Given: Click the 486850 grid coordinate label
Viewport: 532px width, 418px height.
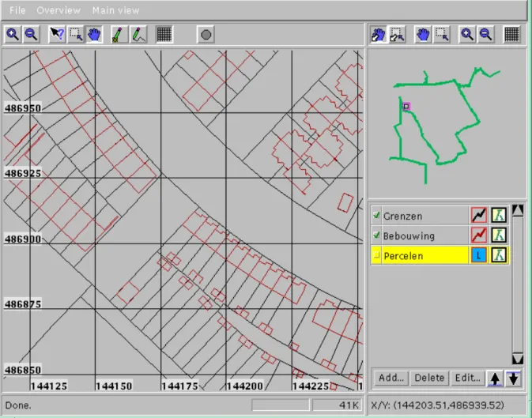Looking at the screenshot, I should [x=23, y=370].
